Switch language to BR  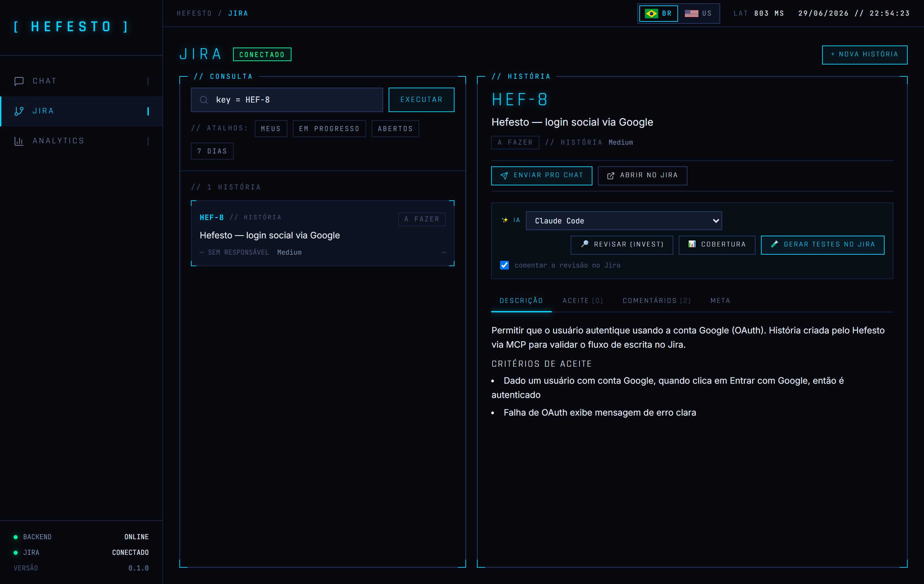point(658,14)
